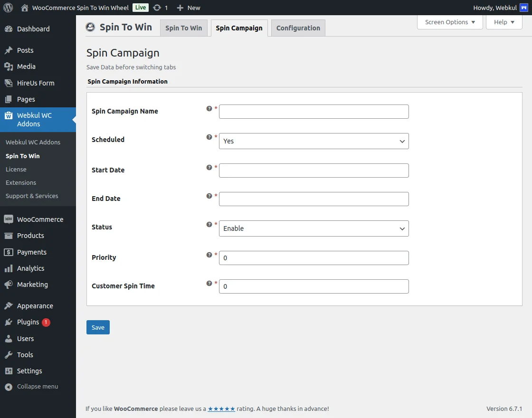Click the WordPress logo in admin bar
Image resolution: width=532 pixels, height=418 pixels.
(x=8, y=8)
